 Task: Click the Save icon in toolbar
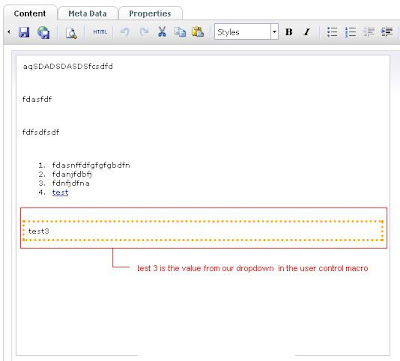[x=24, y=32]
